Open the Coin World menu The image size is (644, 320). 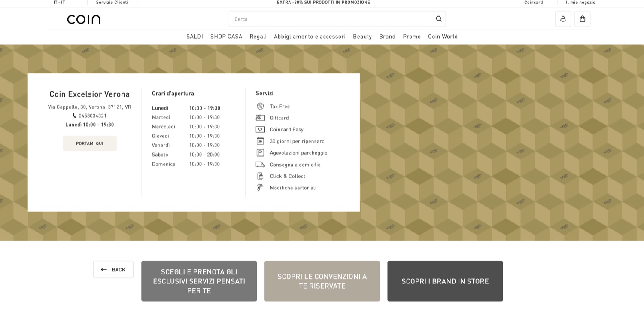tap(443, 37)
